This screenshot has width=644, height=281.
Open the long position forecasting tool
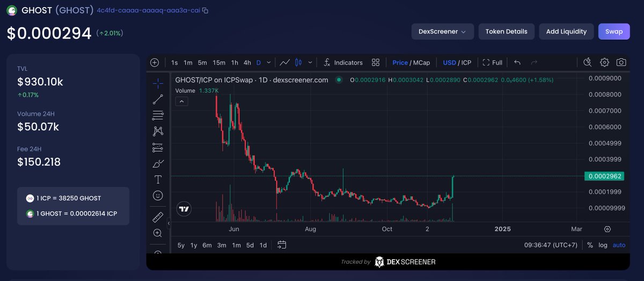click(158, 147)
